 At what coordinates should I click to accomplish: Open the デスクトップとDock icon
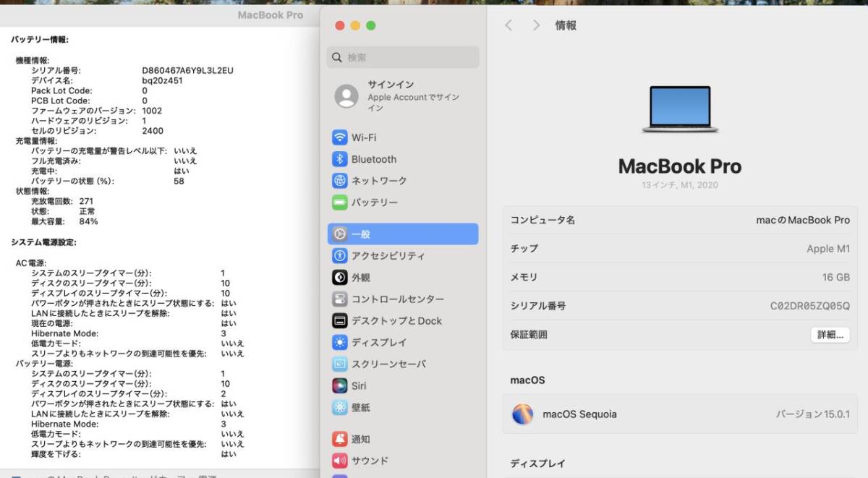(x=340, y=321)
